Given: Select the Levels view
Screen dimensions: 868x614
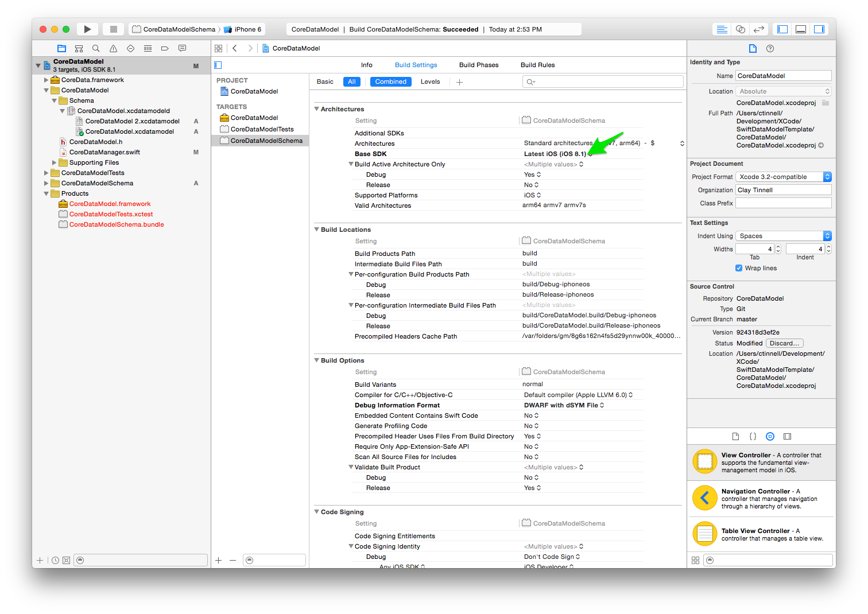Looking at the screenshot, I should pos(431,81).
